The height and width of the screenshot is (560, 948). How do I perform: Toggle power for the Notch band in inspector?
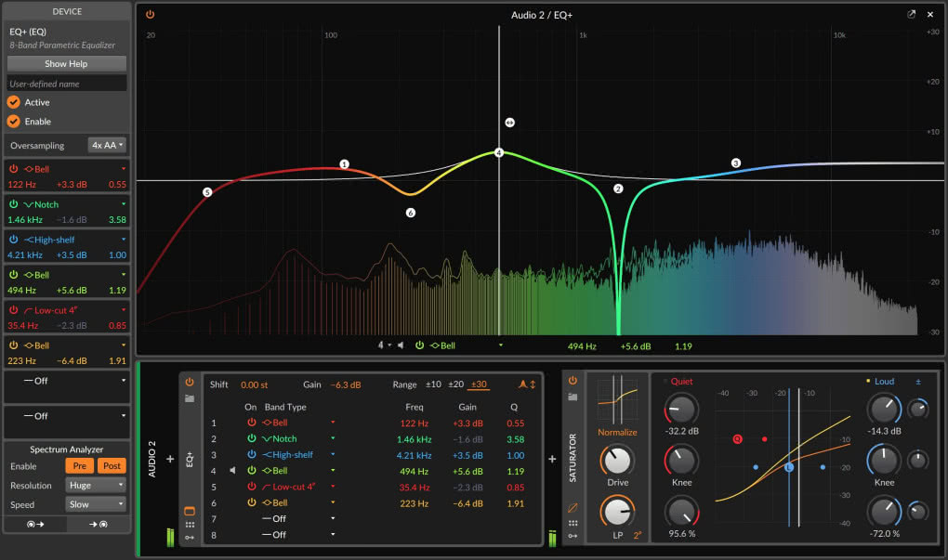[13, 204]
